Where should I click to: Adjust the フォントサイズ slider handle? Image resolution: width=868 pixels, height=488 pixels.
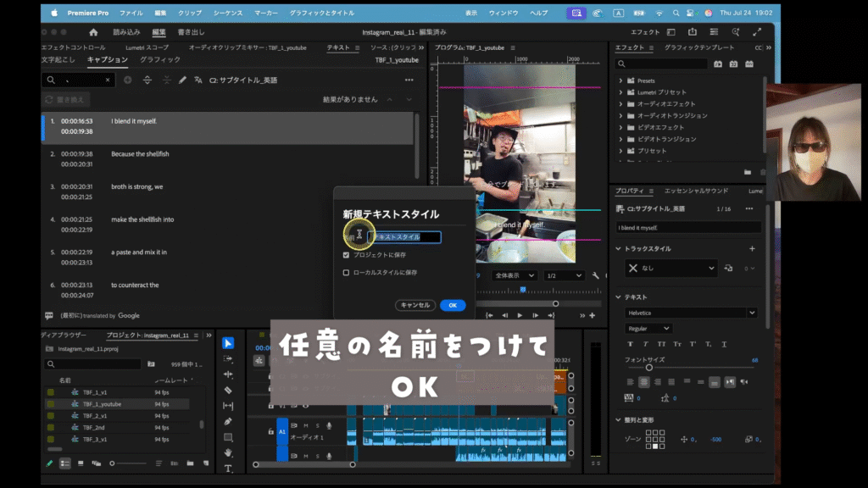tap(648, 368)
